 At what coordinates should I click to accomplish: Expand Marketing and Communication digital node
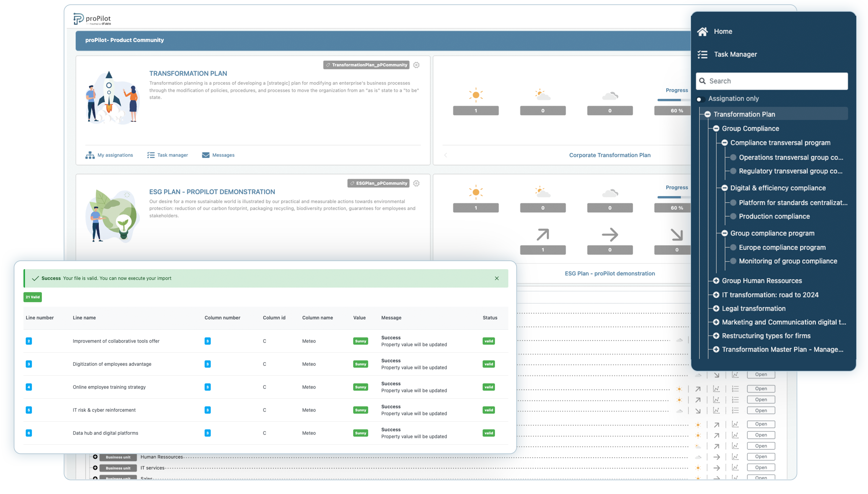point(716,322)
